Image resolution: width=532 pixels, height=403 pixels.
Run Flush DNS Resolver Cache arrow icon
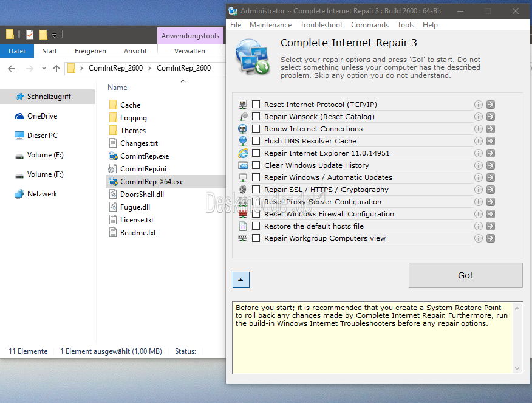pyautogui.click(x=490, y=141)
